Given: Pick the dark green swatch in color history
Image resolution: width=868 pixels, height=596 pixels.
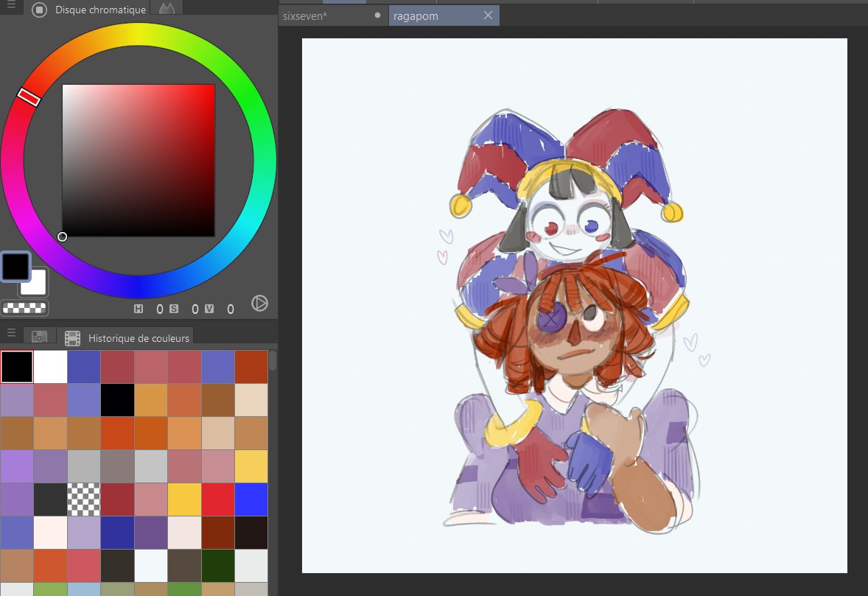Looking at the screenshot, I should (218, 566).
